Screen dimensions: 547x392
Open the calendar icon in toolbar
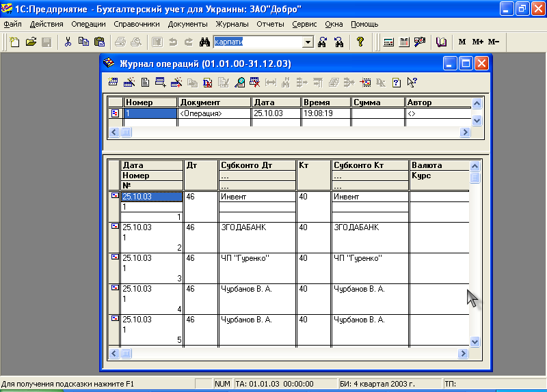[x=404, y=42]
